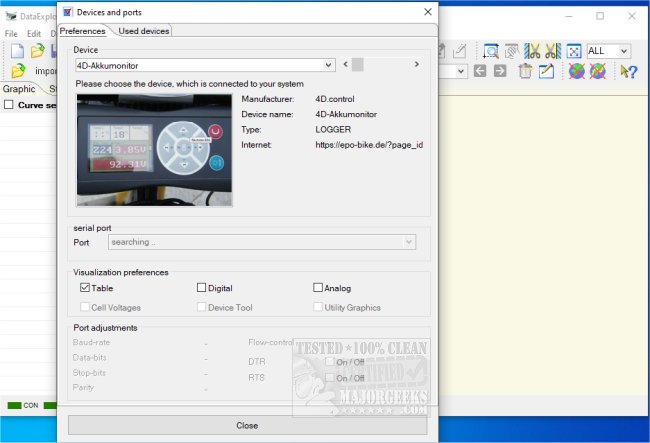Click the LOGGER type value
The image size is (650, 443).
333,129
